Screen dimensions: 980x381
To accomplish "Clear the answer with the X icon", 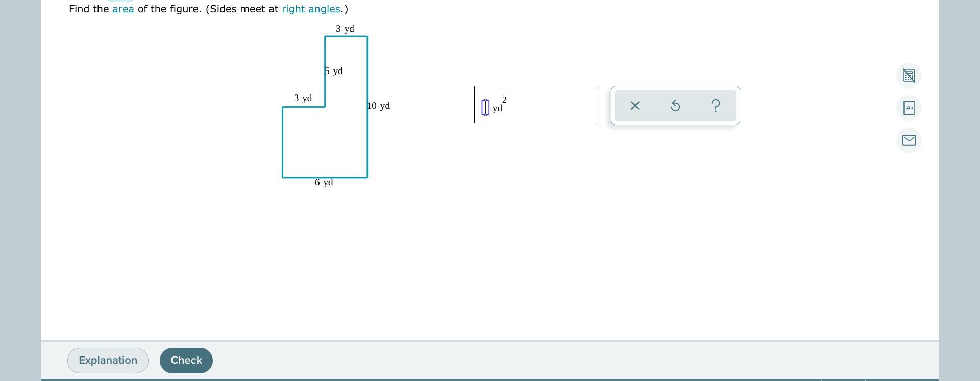I will coord(635,106).
